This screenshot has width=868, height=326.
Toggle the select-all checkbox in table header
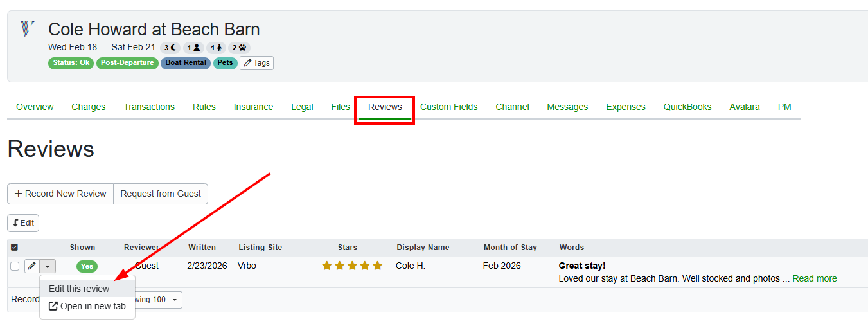15,247
